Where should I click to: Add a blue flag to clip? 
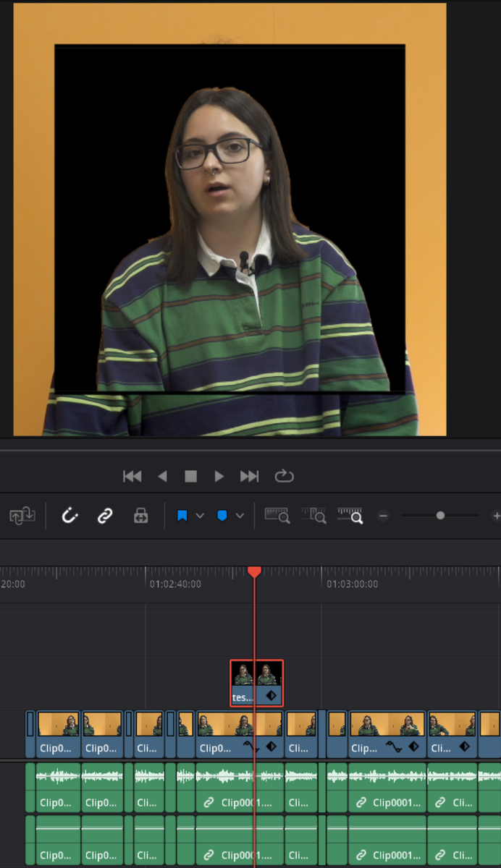click(182, 516)
